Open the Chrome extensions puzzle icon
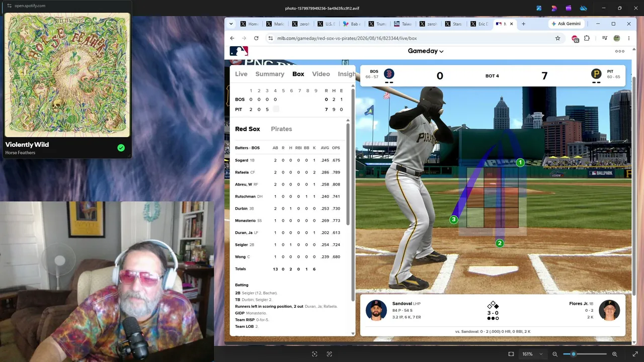 tap(587, 38)
